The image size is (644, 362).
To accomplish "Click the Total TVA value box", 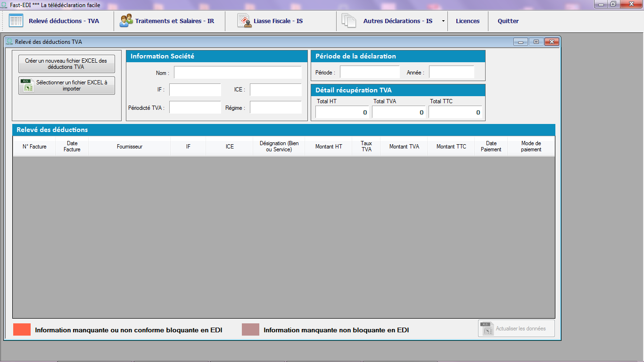I will click(399, 112).
